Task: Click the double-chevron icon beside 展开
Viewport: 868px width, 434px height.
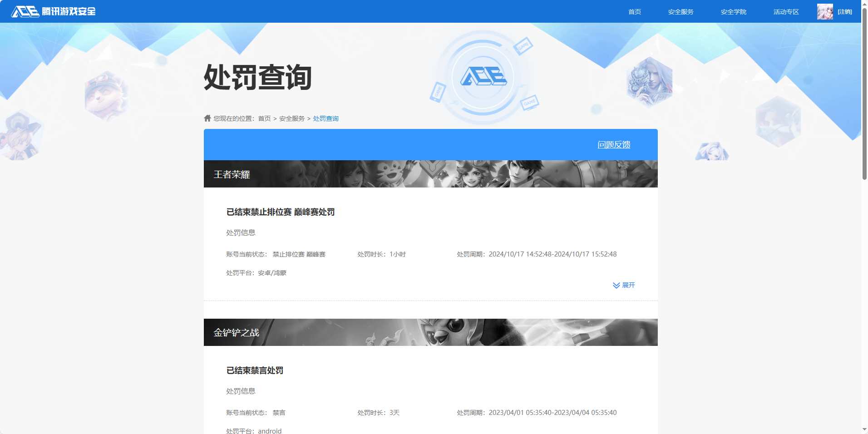Action: point(616,286)
